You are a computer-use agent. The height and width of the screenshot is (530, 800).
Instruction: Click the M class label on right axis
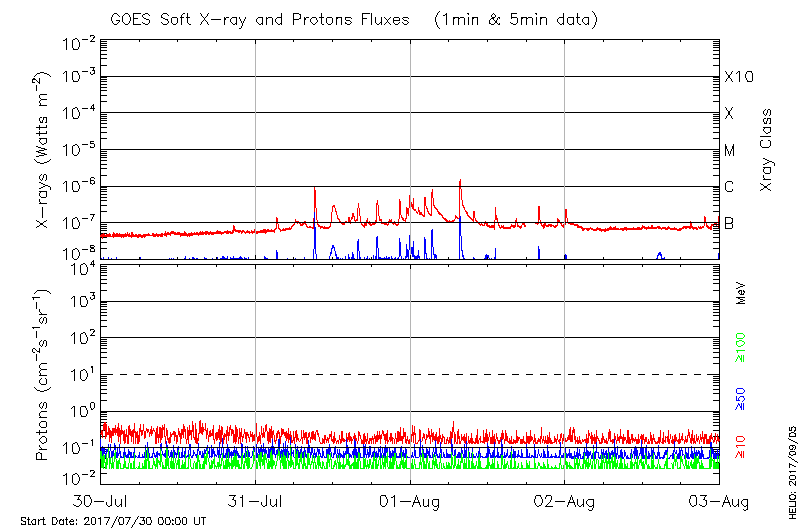[x=729, y=150]
